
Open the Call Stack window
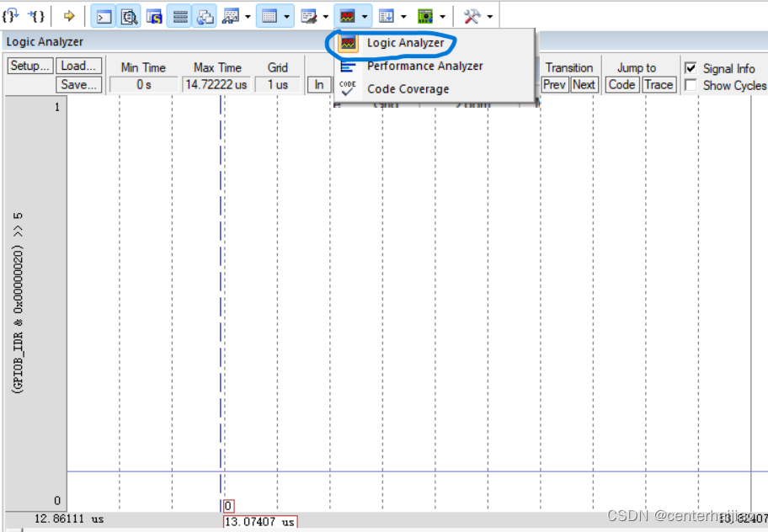pos(206,15)
